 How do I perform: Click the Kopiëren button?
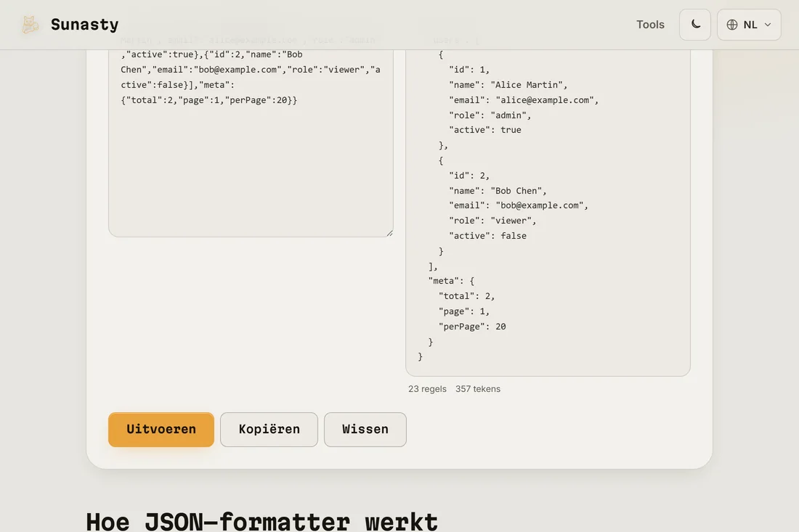(x=269, y=429)
